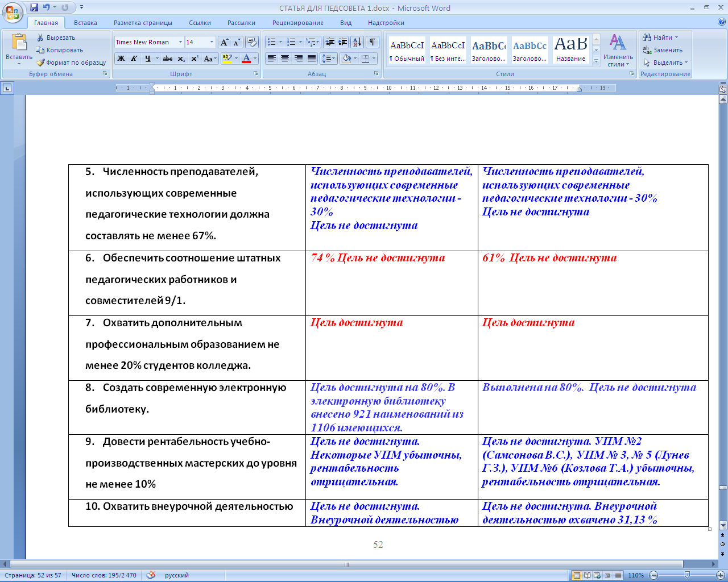Image resolution: width=728 pixels, height=582 pixels.
Task: Click the Copy (Копировать) command
Action: coord(60,50)
